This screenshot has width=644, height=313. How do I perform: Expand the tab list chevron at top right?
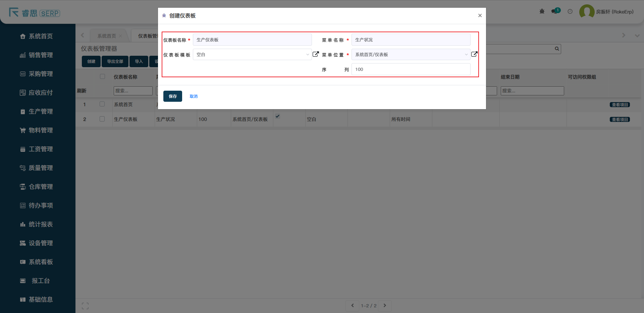[x=637, y=36]
